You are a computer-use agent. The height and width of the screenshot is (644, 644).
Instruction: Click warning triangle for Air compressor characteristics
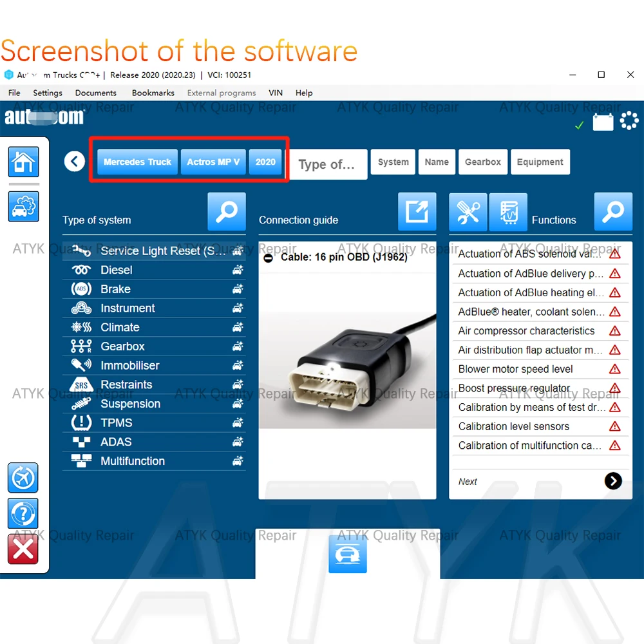click(x=615, y=330)
